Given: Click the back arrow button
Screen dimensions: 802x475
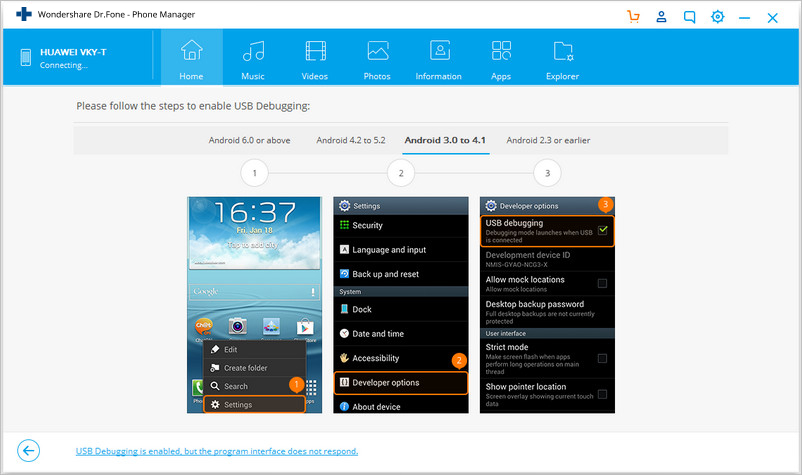Looking at the screenshot, I should click(28, 450).
